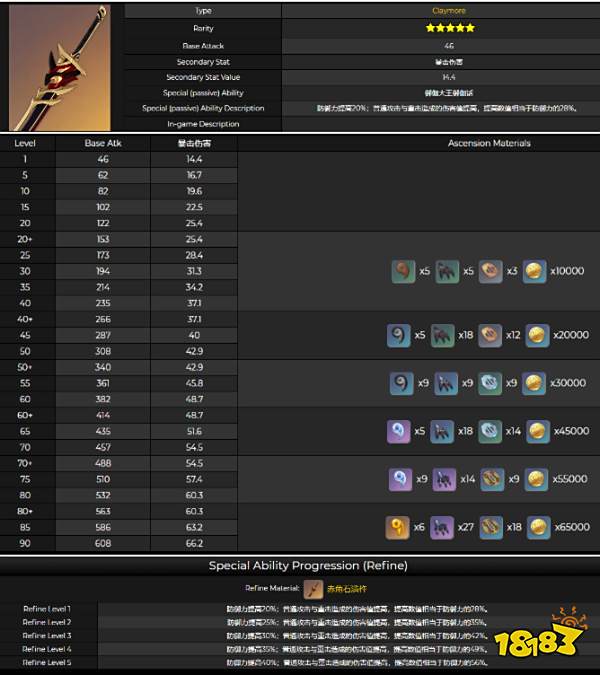The height and width of the screenshot is (675, 600).
Task: Click the mask material icon beside x12
Action: point(490,335)
